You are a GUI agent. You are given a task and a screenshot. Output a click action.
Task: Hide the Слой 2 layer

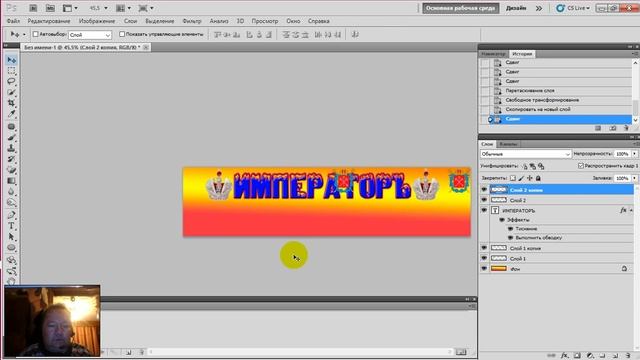point(484,200)
